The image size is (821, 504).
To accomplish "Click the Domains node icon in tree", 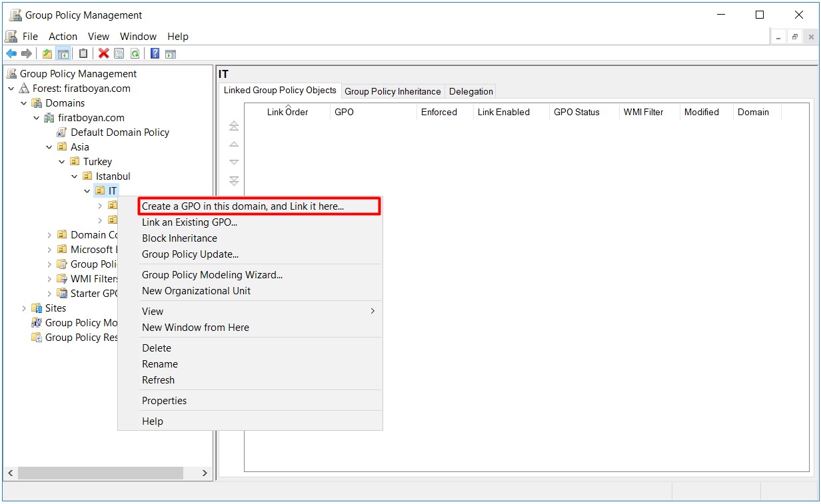I will click(x=37, y=103).
